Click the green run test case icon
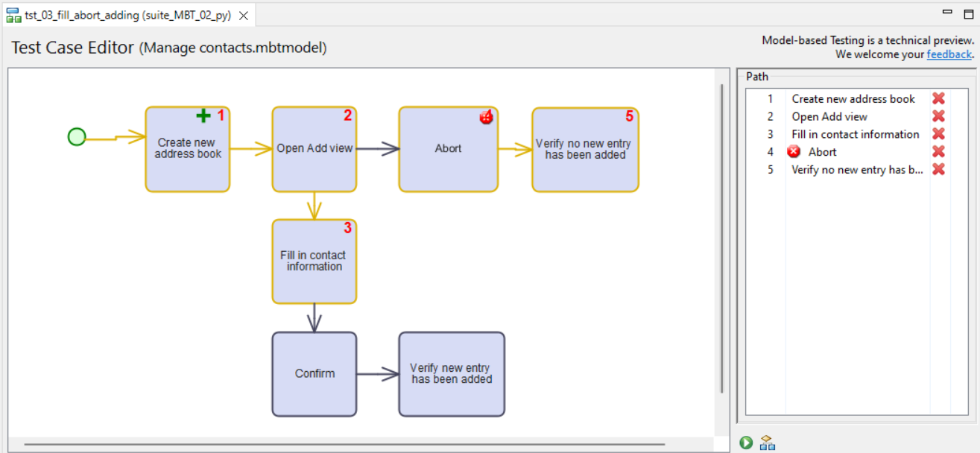Screen dimensions: 980x453 point(746,443)
